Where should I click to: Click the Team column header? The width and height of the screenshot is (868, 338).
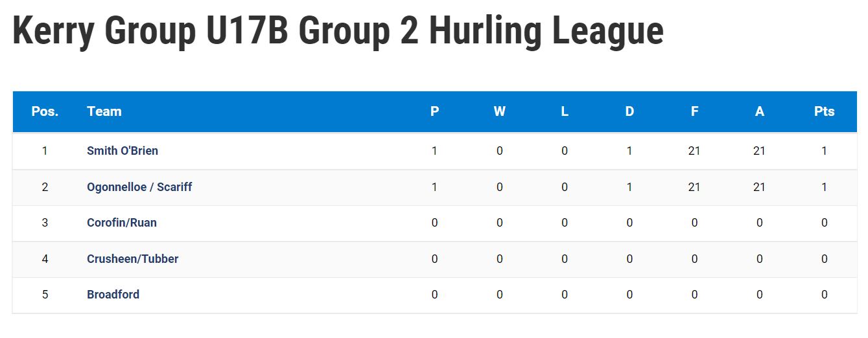click(104, 111)
